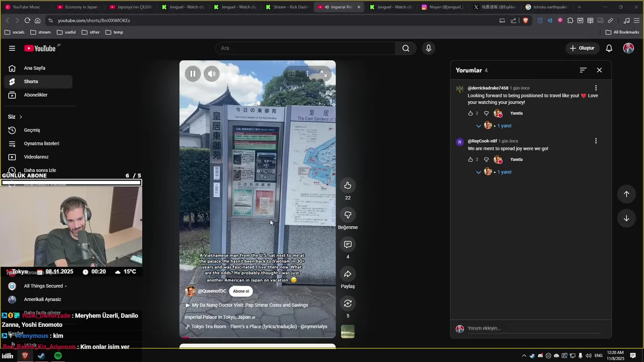Image resolution: width=644 pixels, height=362 pixels.
Task: Toggle closed captions on the Short
Action: [291, 74]
